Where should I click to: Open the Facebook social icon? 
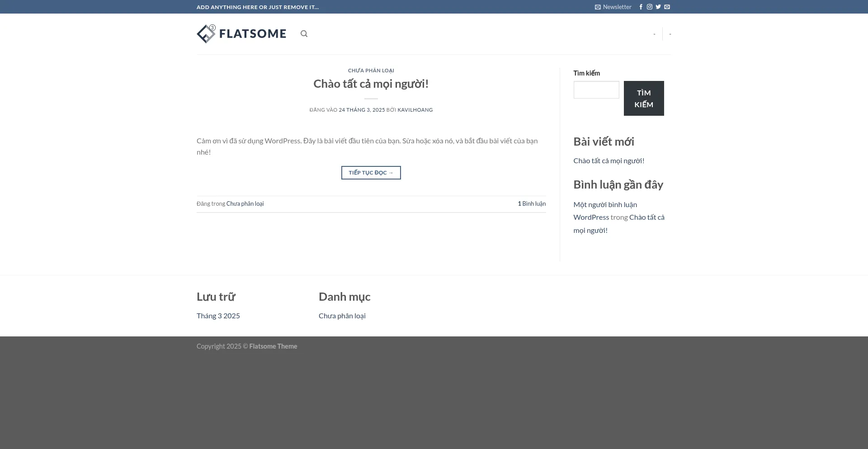(x=641, y=7)
